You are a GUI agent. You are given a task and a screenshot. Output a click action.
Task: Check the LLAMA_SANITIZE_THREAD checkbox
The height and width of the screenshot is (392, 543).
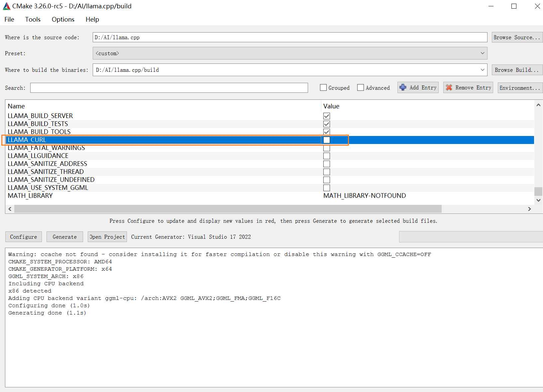[x=327, y=172]
